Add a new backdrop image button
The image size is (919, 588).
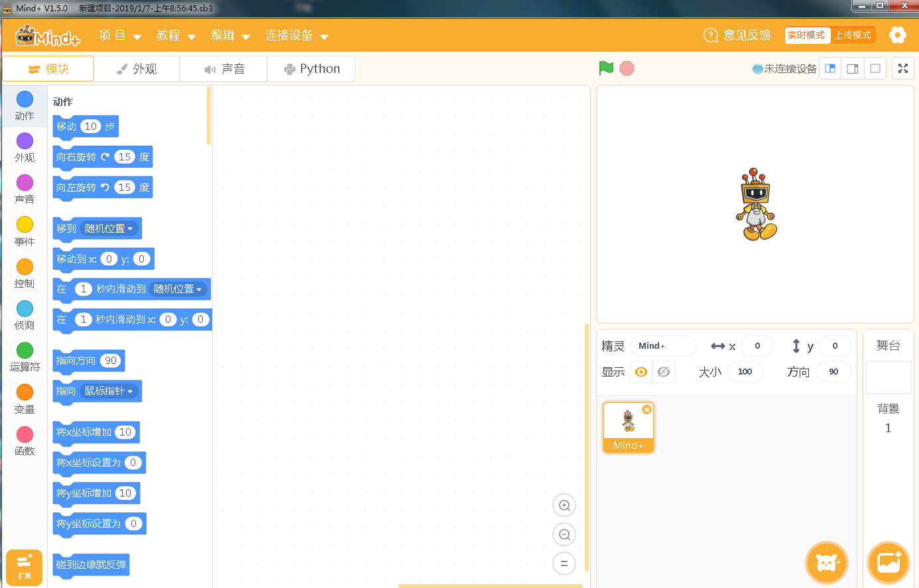pos(888,563)
